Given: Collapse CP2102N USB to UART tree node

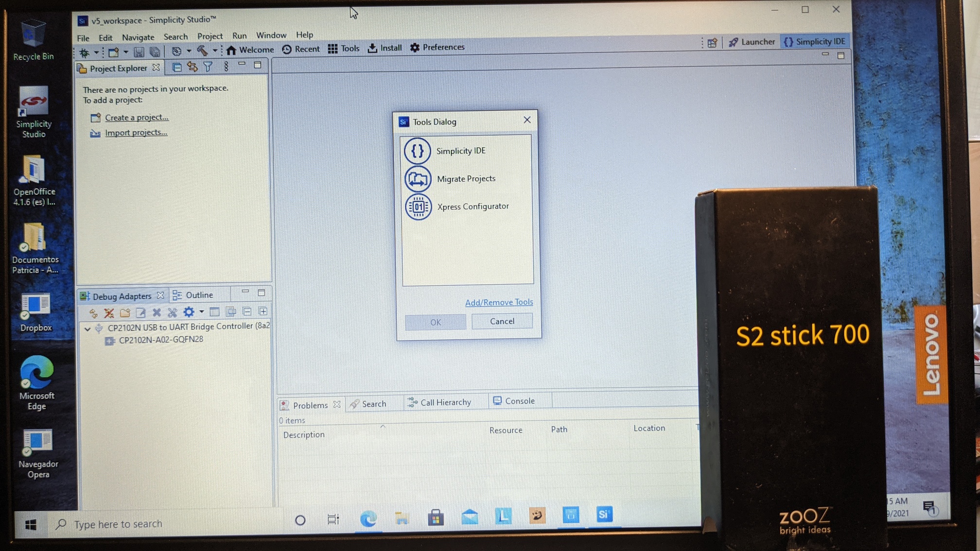Looking at the screenshot, I should coord(87,328).
